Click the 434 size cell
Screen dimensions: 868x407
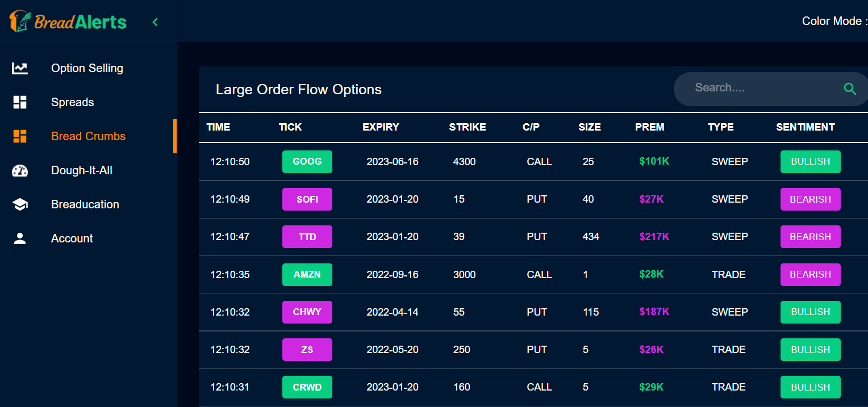click(591, 237)
